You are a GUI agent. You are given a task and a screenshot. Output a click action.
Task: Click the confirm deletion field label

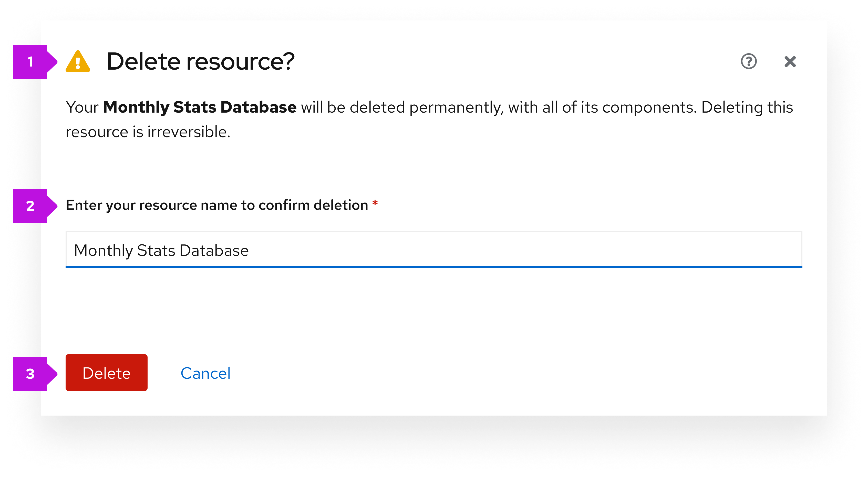click(217, 205)
